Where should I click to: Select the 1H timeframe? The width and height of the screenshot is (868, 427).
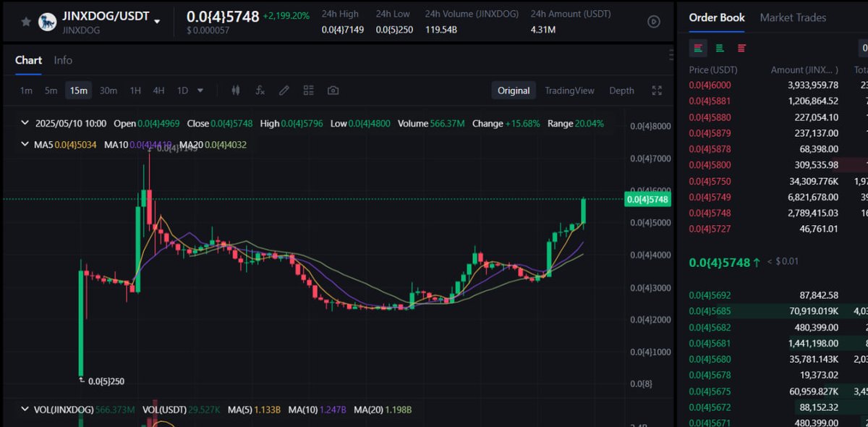135,90
